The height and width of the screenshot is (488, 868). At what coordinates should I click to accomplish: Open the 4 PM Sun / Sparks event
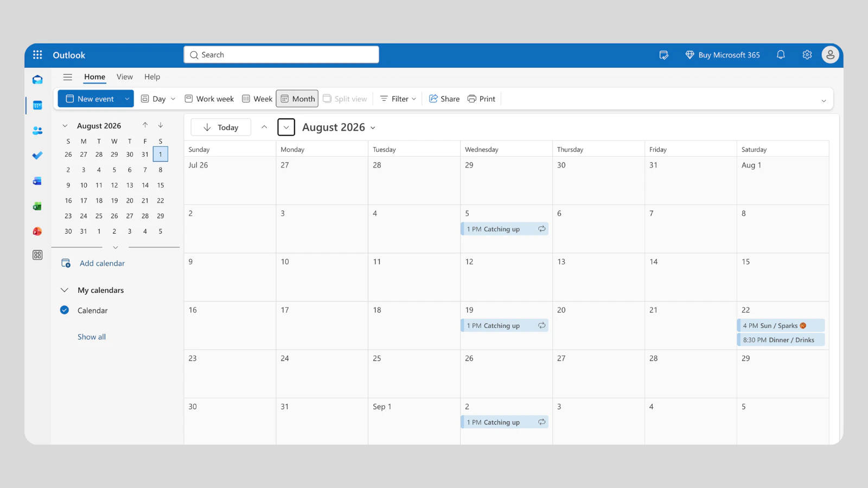pos(781,325)
